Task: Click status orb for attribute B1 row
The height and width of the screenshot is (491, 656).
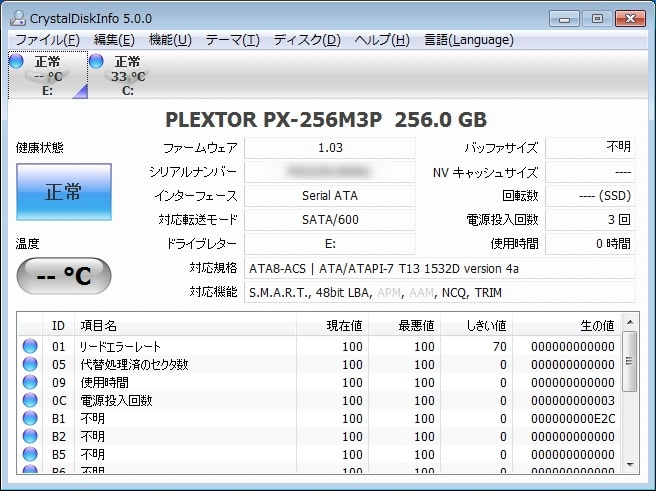Action: pos(30,419)
